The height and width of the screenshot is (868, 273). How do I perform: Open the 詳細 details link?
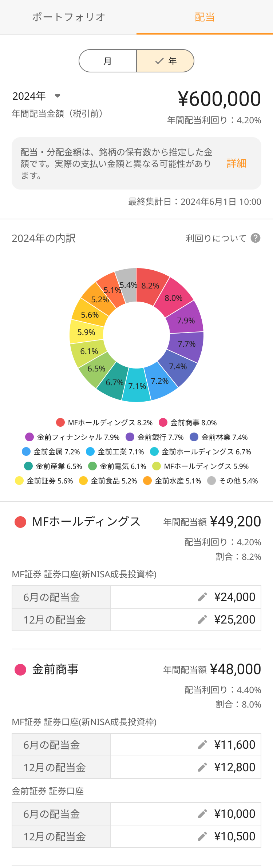[x=237, y=163]
